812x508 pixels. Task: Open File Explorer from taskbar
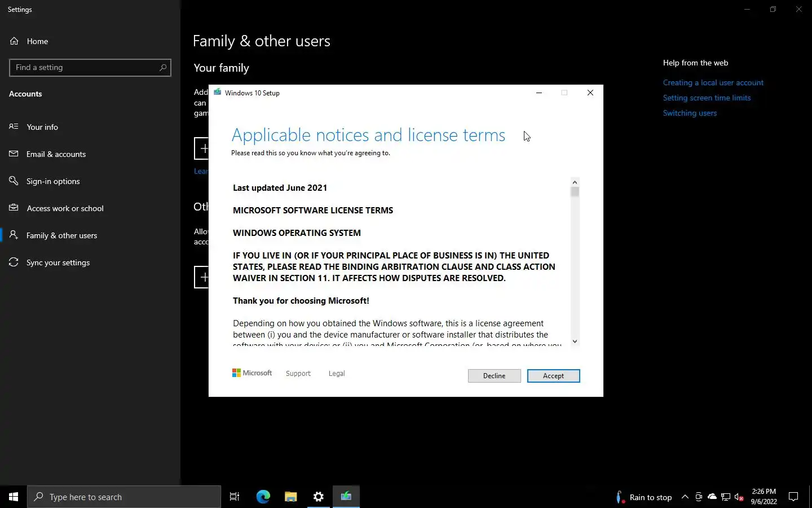(291, 497)
